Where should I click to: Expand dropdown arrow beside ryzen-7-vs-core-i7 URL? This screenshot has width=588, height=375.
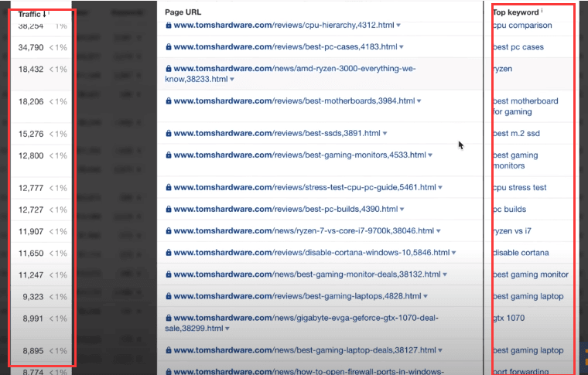point(439,230)
